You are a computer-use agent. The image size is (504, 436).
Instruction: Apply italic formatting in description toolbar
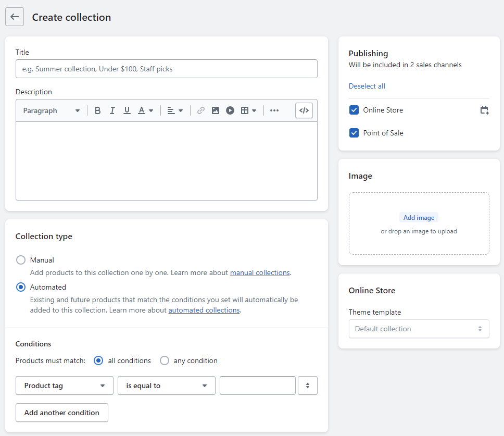click(x=112, y=110)
